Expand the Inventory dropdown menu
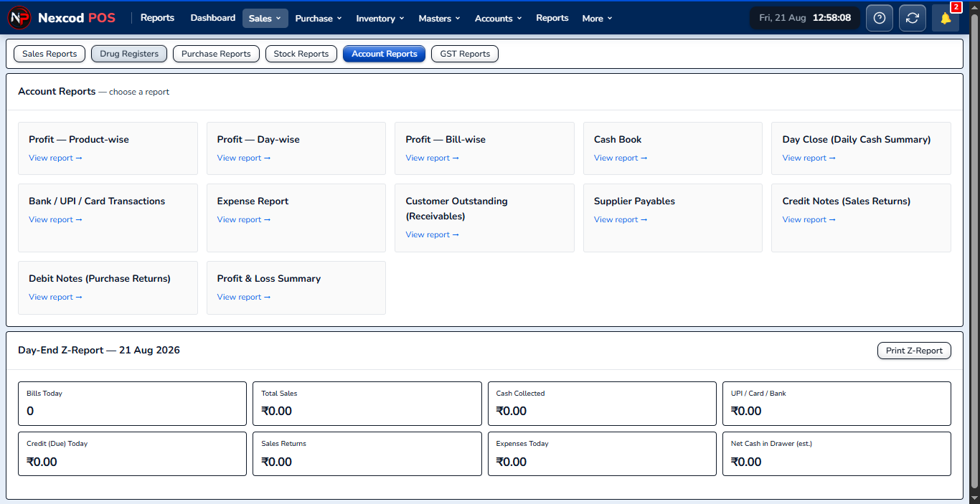This screenshot has width=980, height=504. click(x=380, y=18)
